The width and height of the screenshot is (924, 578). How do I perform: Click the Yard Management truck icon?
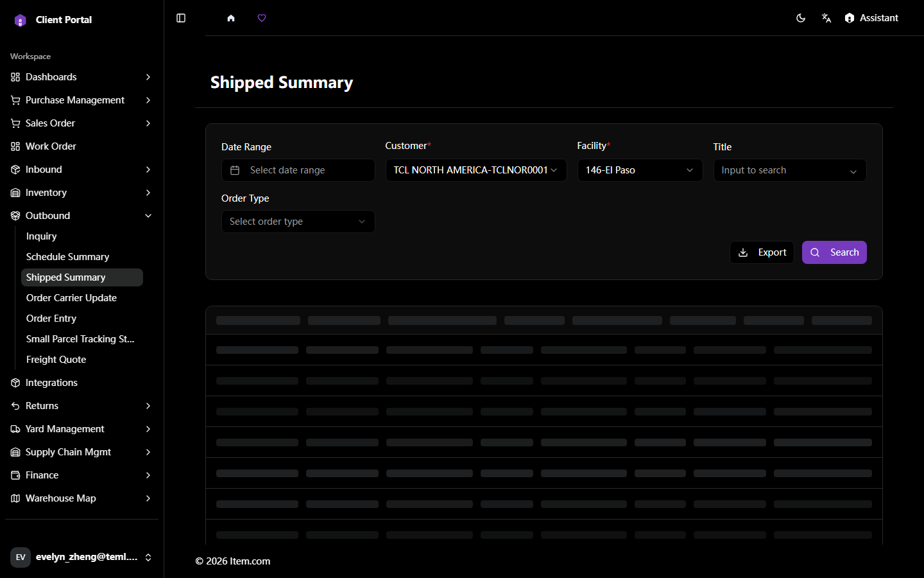[15, 429]
